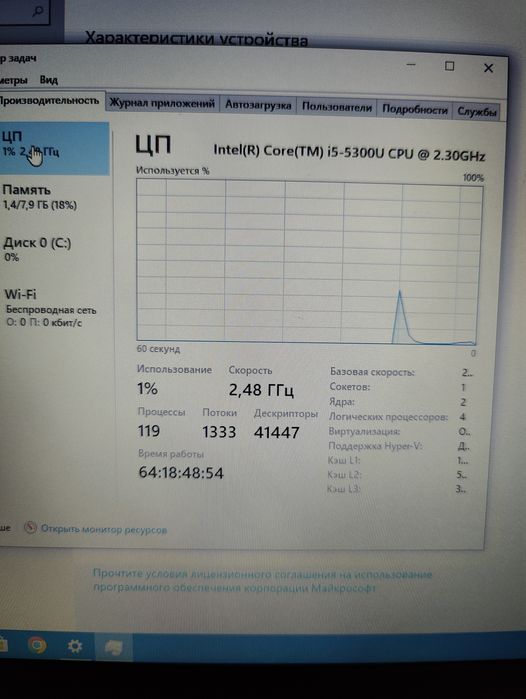Image resolution: width=526 pixels, height=699 pixels.
Task: Click the Виртуализация label
Action: tap(364, 432)
